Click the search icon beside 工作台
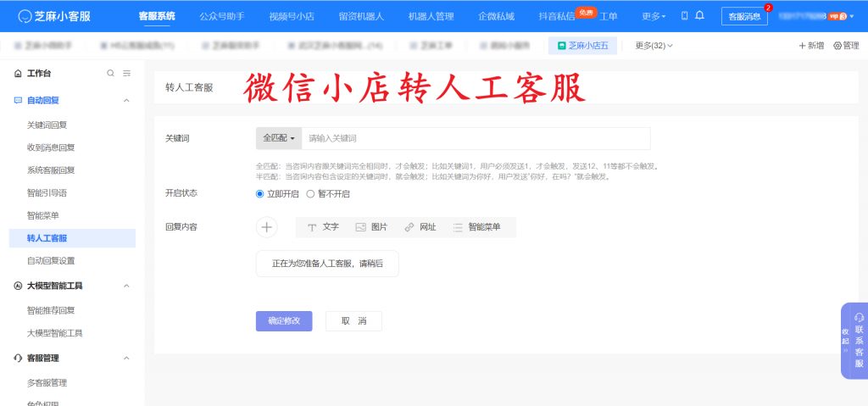The image size is (868, 406). (x=111, y=73)
